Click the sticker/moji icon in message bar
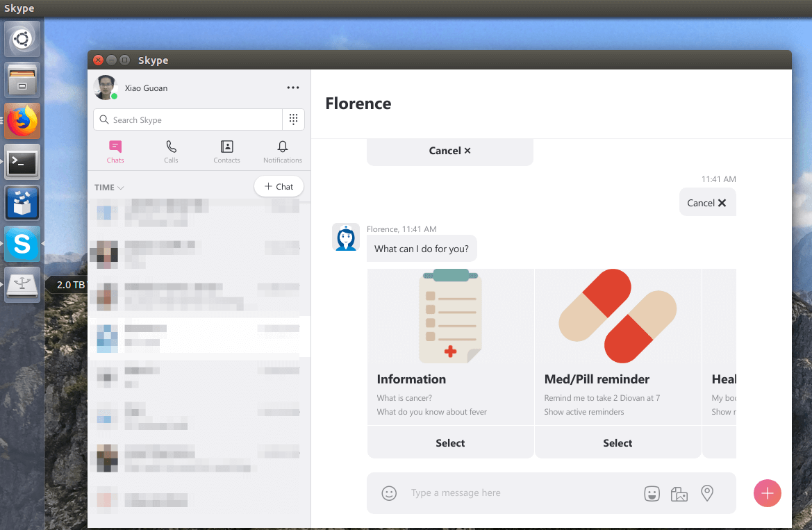 [652, 493]
